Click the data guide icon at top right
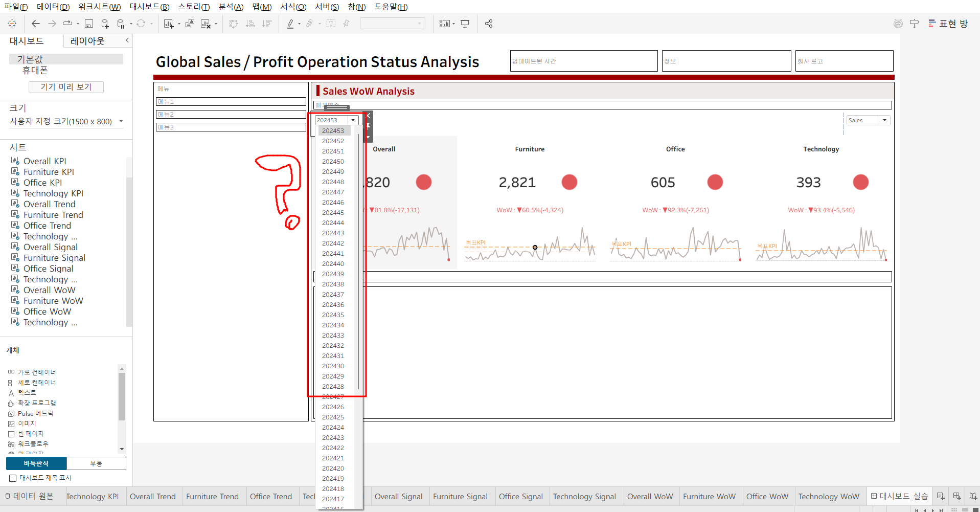The width and height of the screenshot is (980, 512). coord(915,24)
